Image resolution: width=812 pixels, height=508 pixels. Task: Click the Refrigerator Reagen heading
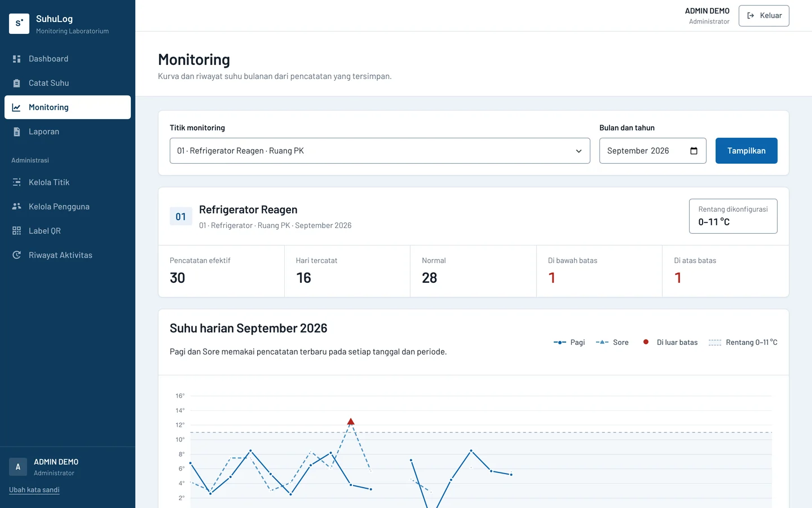pos(248,209)
